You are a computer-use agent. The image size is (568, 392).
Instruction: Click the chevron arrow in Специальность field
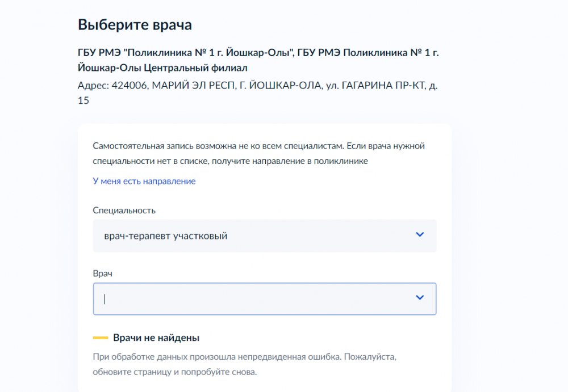point(420,235)
